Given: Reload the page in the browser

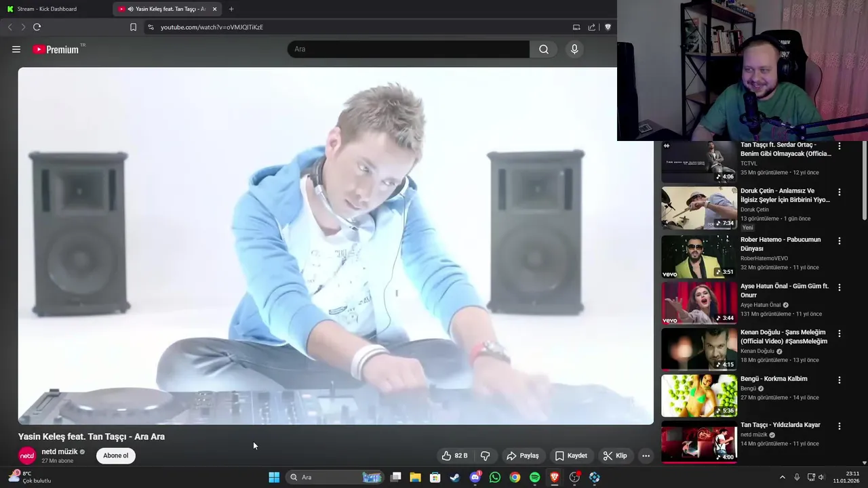Looking at the screenshot, I should (x=37, y=27).
